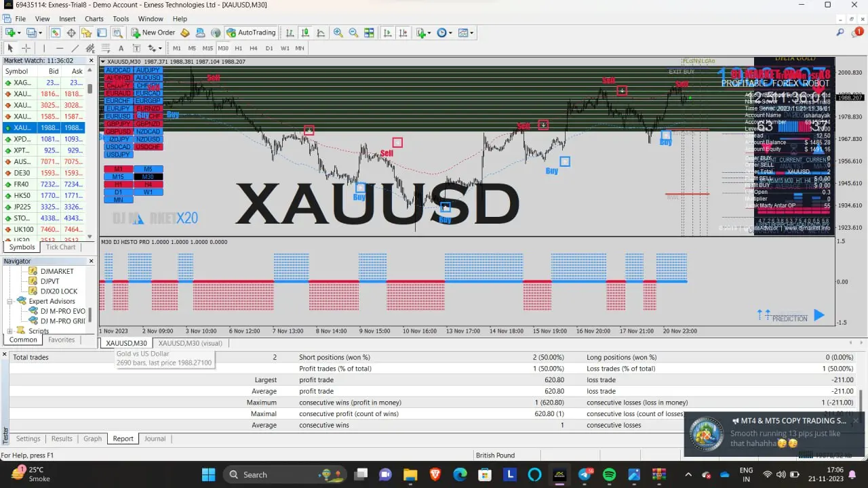Select the DJMARKET indicator in Navigator
Viewport: 868px width, 488px height.
click(x=57, y=271)
